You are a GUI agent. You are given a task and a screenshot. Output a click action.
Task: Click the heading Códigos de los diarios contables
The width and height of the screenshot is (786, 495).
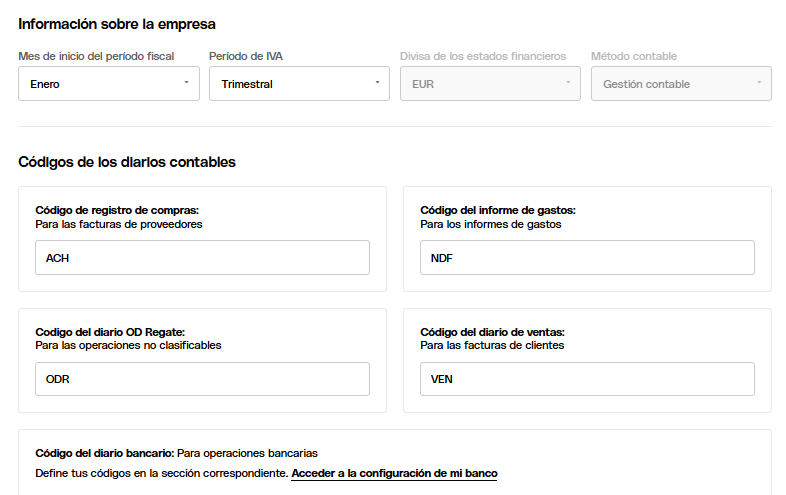click(127, 162)
